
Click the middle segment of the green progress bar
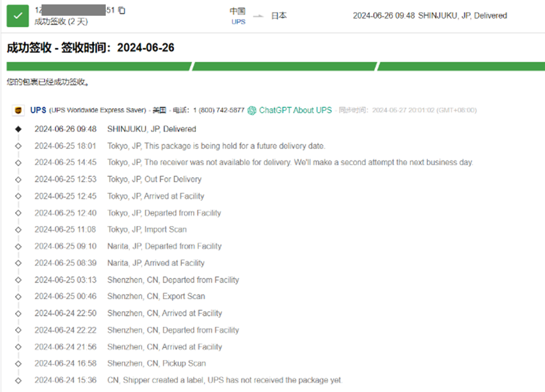tap(284, 66)
